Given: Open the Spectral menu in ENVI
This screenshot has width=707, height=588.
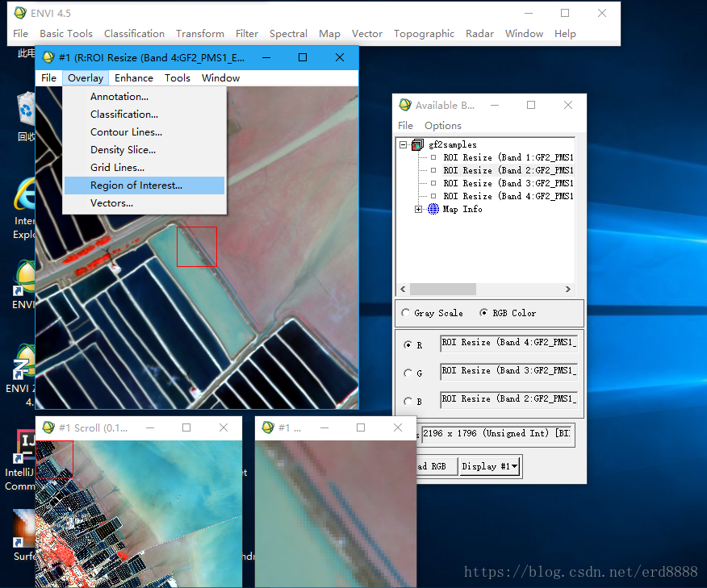Looking at the screenshot, I should click(x=288, y=33).
